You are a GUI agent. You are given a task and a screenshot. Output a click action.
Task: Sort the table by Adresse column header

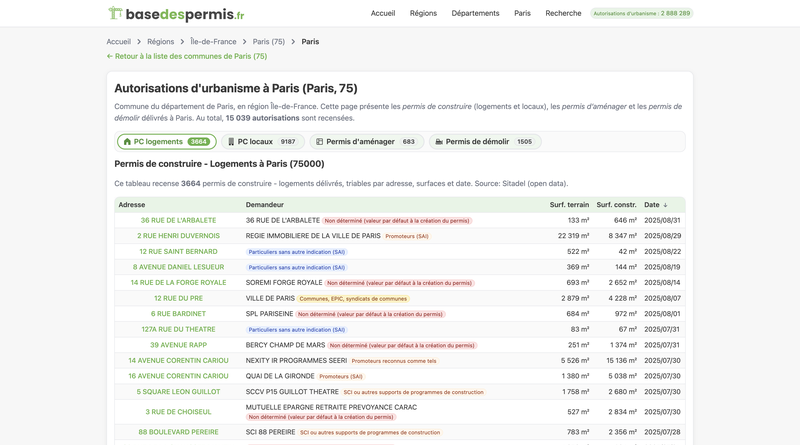click(x=132, y=205)
